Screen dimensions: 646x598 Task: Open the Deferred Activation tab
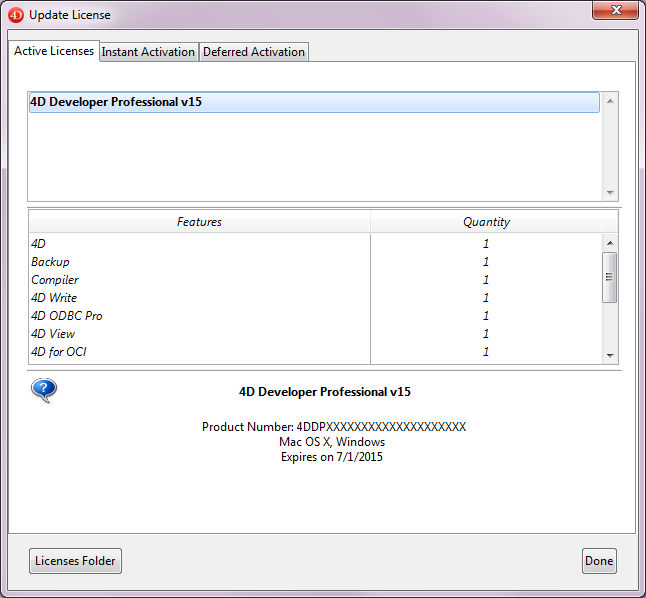(254, 52)
